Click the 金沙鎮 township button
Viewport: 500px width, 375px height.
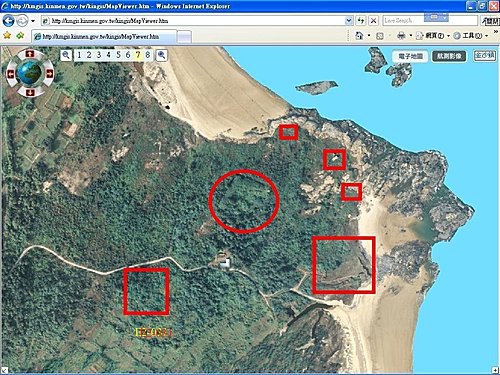point(485,56)
